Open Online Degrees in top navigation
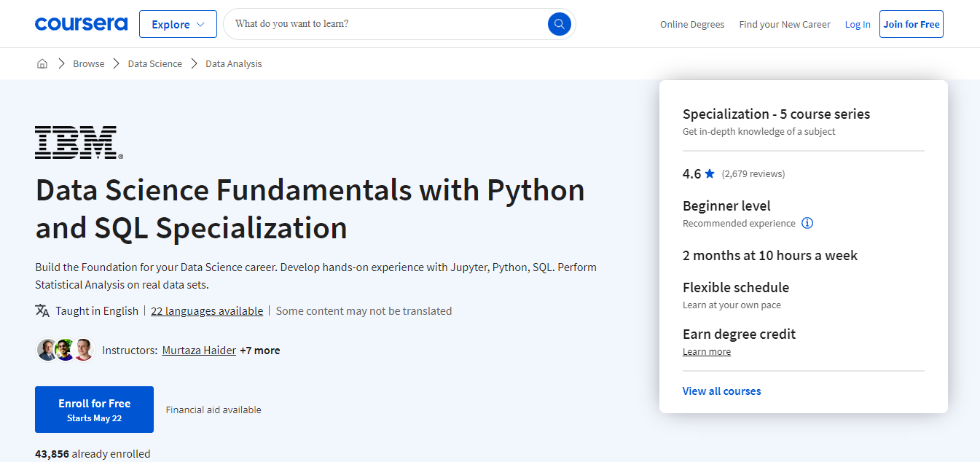Viewport: 980px width, 462px height. pos(691,24)
